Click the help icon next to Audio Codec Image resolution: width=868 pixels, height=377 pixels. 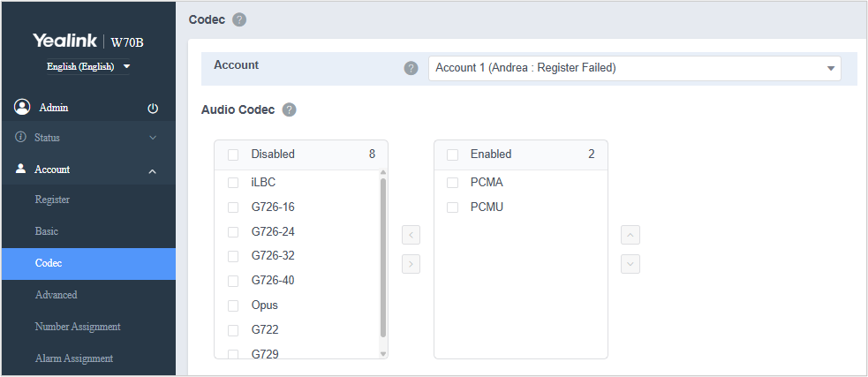(x=289, y=110)
